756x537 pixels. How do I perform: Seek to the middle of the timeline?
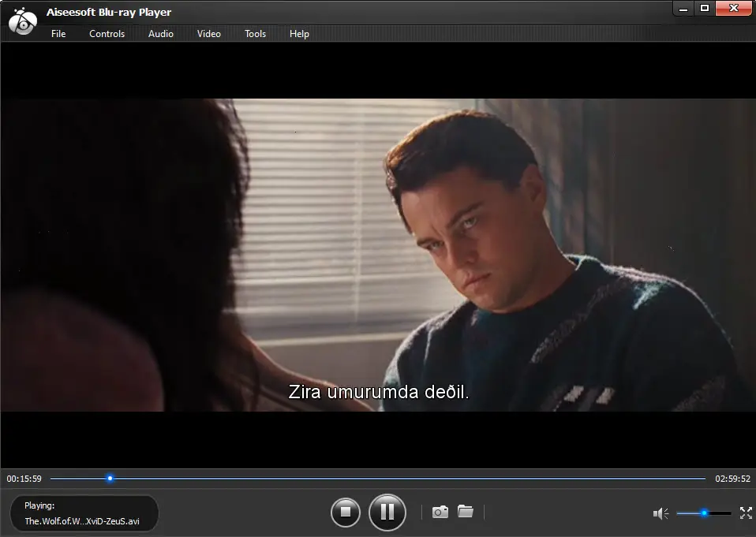click(x=378, y=478)
